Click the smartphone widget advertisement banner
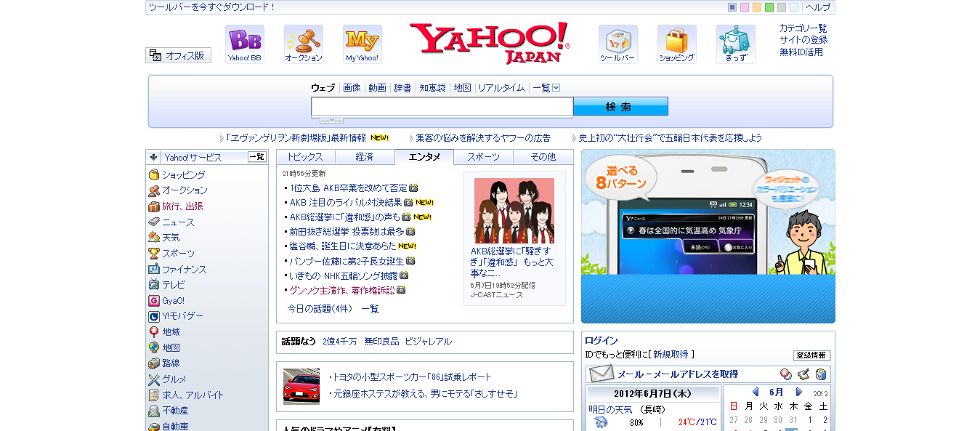This screenshot has height=431, width=980. 708,236
